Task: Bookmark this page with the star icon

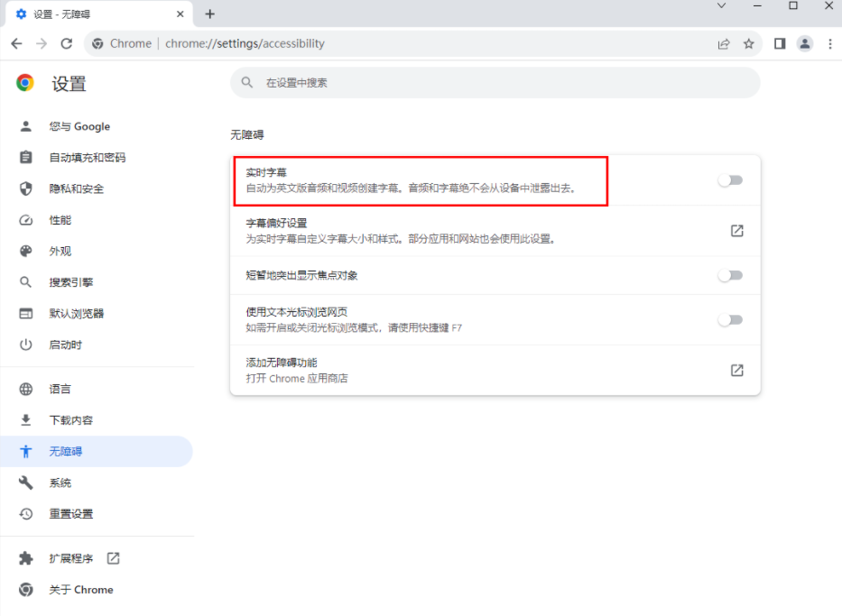Action: [748, 44]
